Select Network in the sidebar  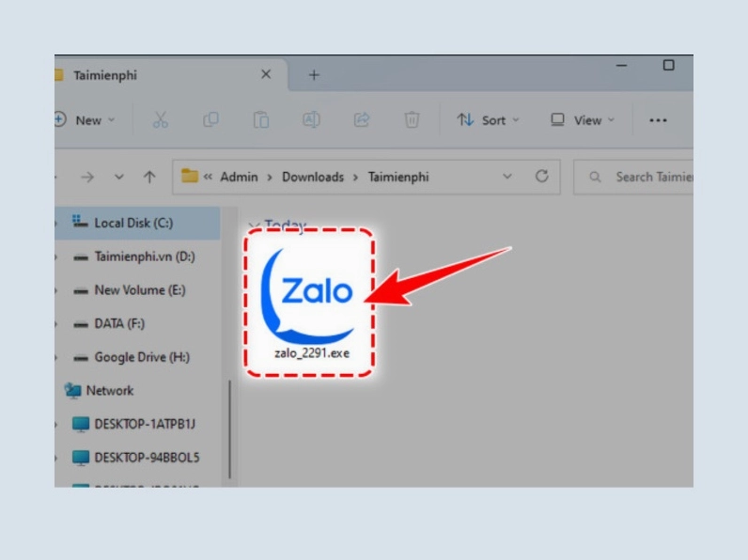pyautogui.click(x=137, y=391)
